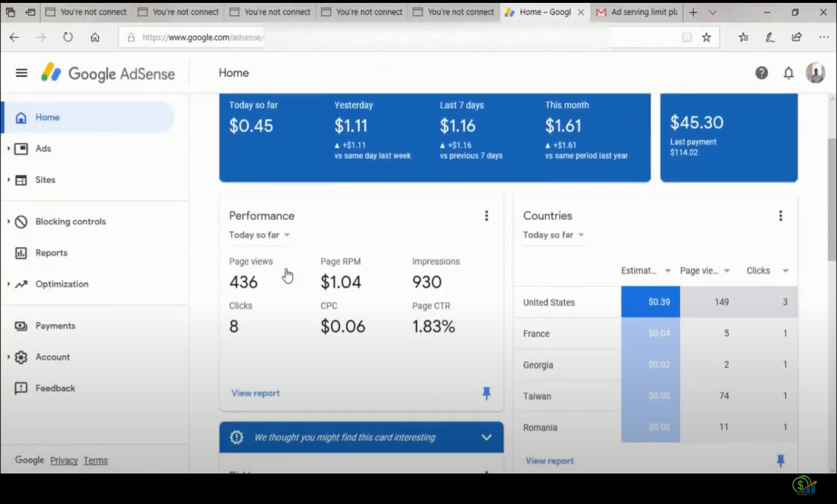The width and height of the screenshot is (837, 504).
Task: Open the Help question mark icon
Action: click(x=761, y=73)
